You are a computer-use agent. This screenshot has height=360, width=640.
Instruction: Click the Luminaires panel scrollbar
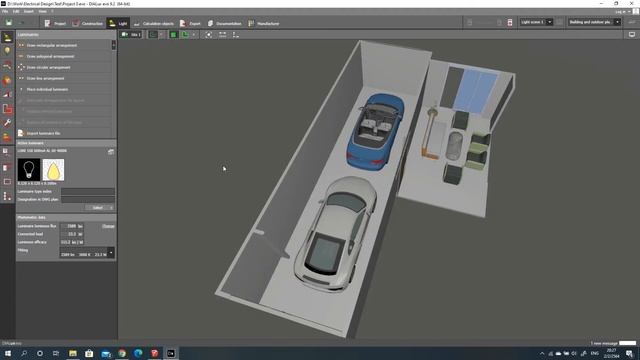[113, 45]
